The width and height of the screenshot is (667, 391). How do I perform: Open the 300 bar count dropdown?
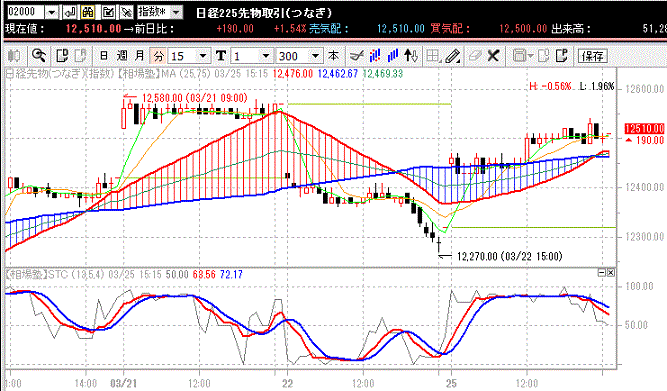click(x=315, y=56)
